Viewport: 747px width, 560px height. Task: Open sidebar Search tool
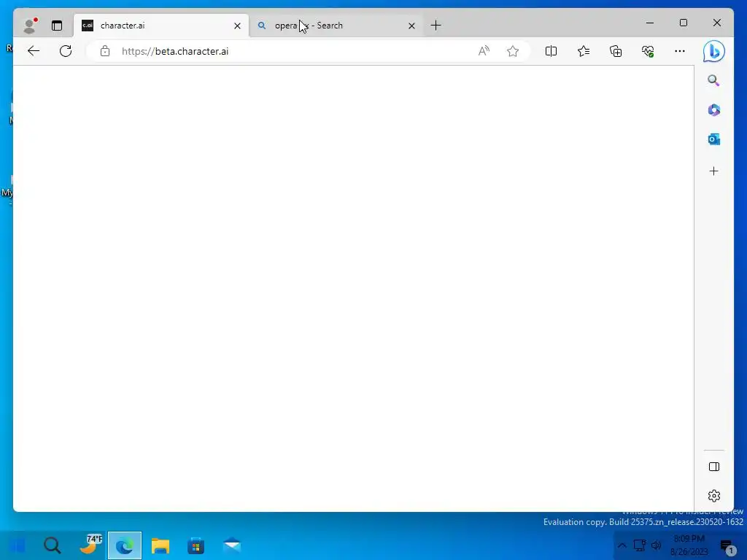point(713,80)
